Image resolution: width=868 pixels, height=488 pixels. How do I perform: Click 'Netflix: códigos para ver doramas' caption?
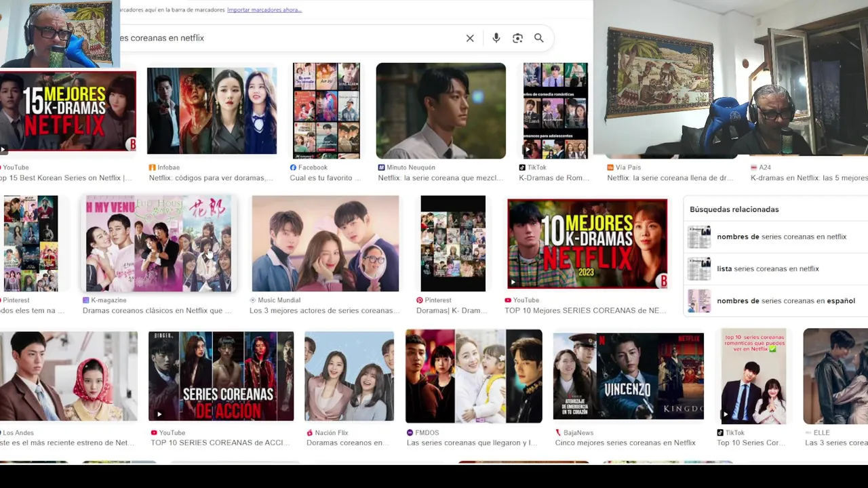click(x=211, y=178)
